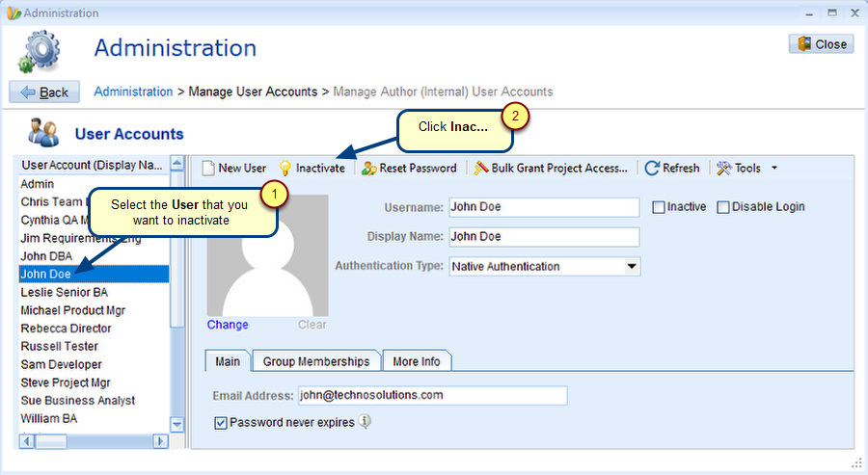
Task: Minimize the Administration window
Action: coord(809,13)
